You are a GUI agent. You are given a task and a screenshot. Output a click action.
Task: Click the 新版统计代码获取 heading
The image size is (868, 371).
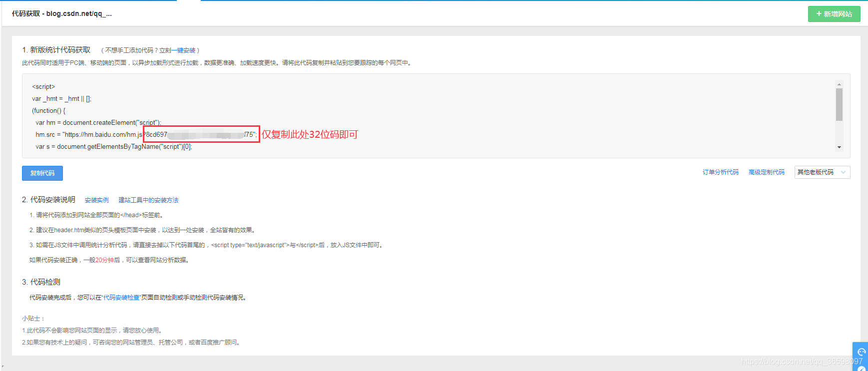pos(56,50)
